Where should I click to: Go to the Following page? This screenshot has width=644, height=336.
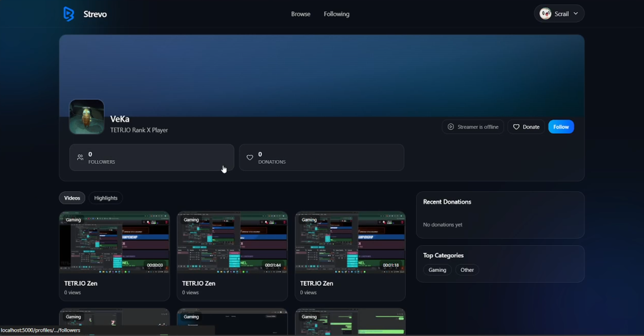pyautogui.click(x=337, y=14)
